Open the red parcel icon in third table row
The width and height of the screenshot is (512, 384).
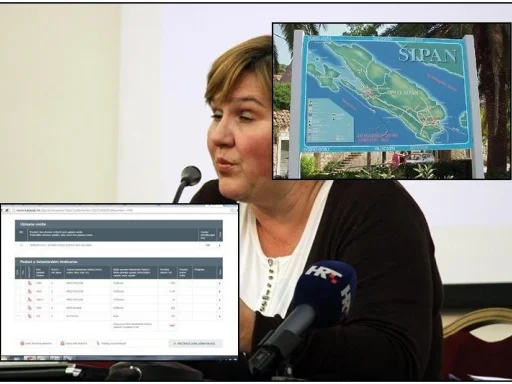30,300
